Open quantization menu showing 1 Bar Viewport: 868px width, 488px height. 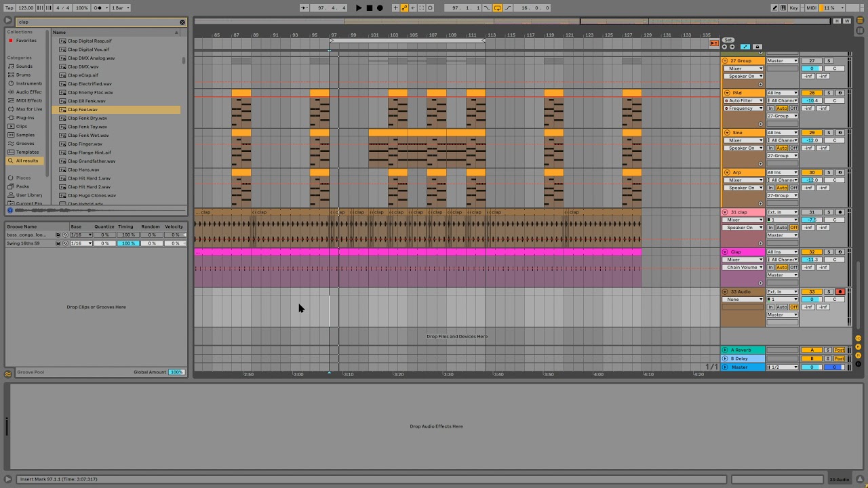(x=121, y=8)
